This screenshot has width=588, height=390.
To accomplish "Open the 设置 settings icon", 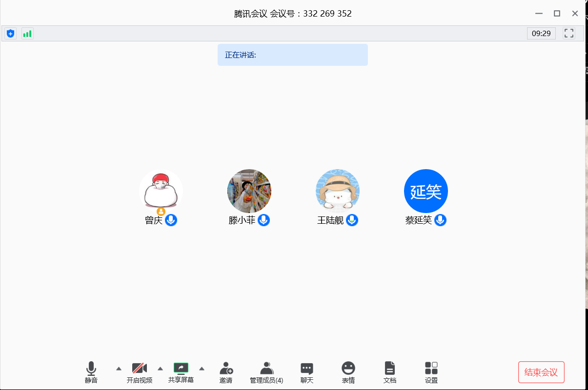I will [431, 373].
